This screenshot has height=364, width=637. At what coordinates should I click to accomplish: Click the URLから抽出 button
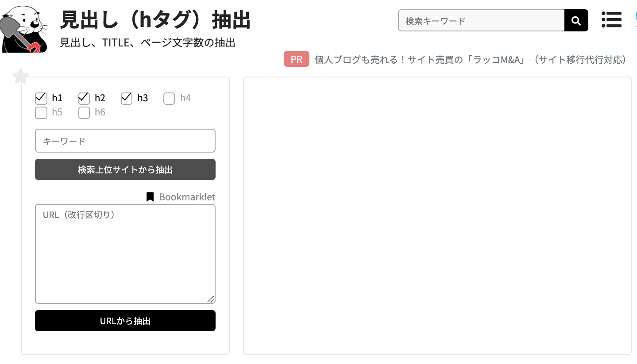point(125,321)
